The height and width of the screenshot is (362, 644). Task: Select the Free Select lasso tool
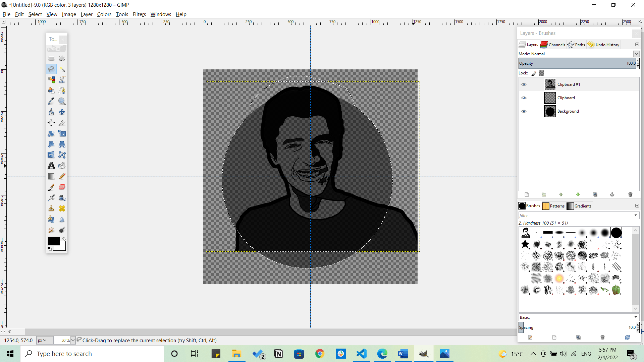[x=51, y=69]
